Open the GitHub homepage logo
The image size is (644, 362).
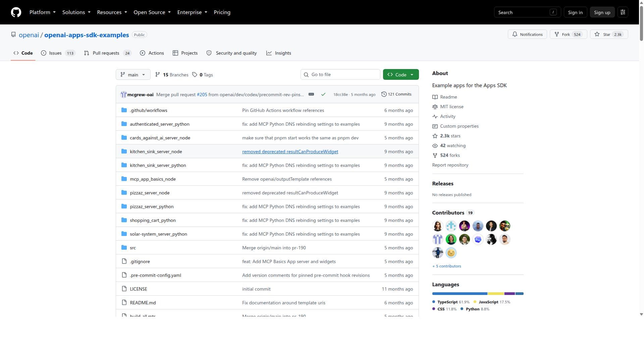(16, 12)
